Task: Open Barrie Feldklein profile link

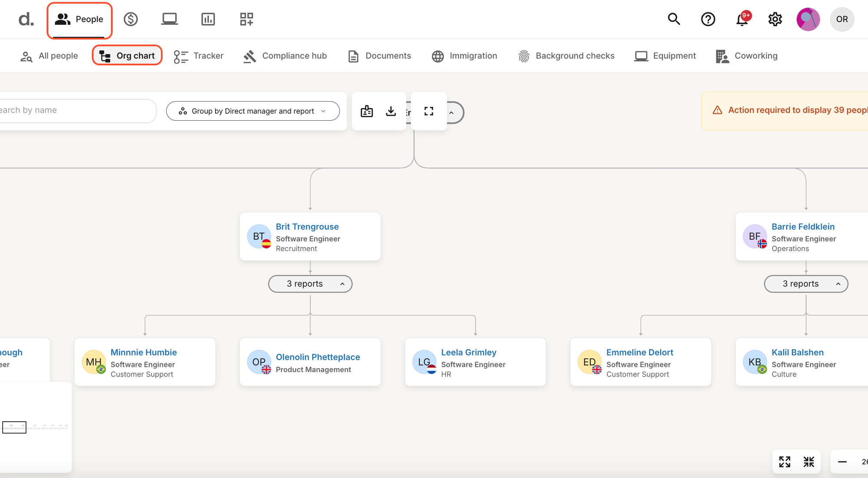Action: [x=803, y=227]
